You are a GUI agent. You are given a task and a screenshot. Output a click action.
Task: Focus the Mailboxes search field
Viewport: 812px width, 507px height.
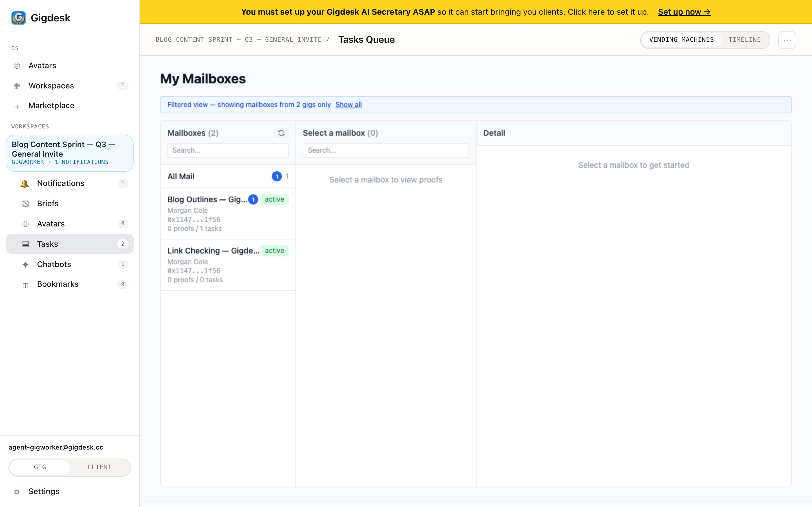click(228, 151)
